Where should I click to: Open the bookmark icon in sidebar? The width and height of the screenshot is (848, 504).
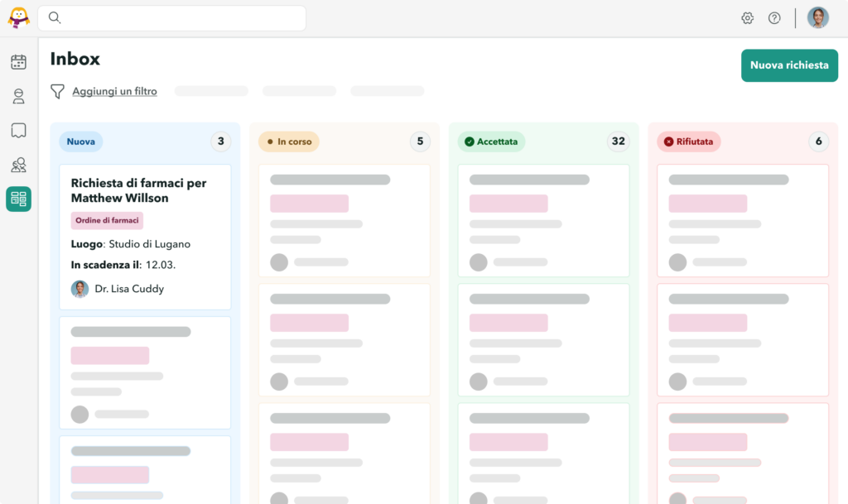click(x=18, y=130)
